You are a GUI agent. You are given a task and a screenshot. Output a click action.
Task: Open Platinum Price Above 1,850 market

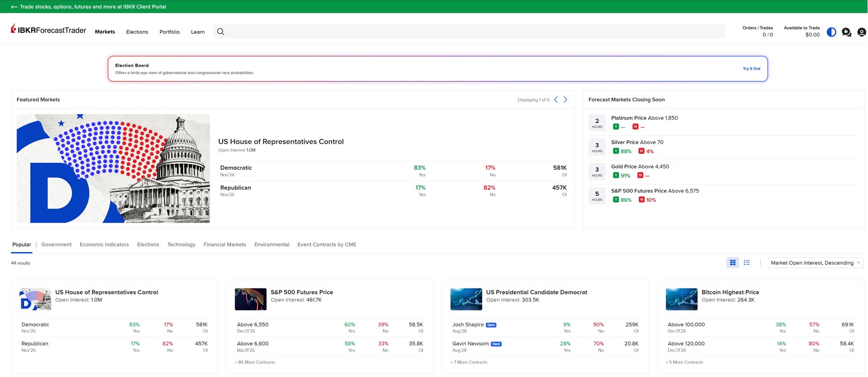[644, 118]
